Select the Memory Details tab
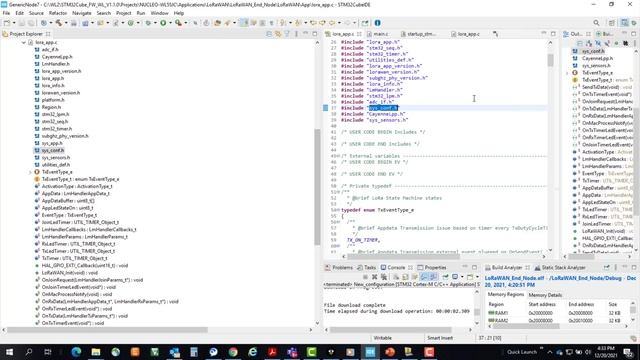The image size is (640, 360). pos(545,295)
